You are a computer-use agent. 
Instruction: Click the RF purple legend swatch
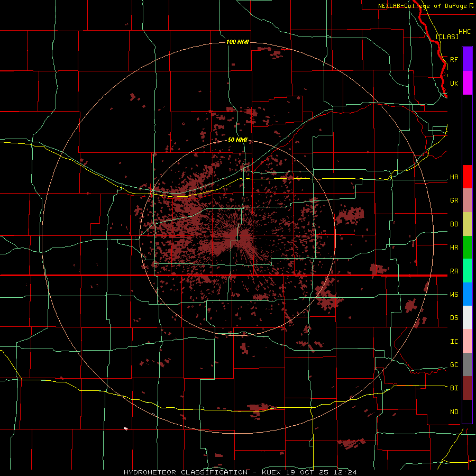(467, 59)
